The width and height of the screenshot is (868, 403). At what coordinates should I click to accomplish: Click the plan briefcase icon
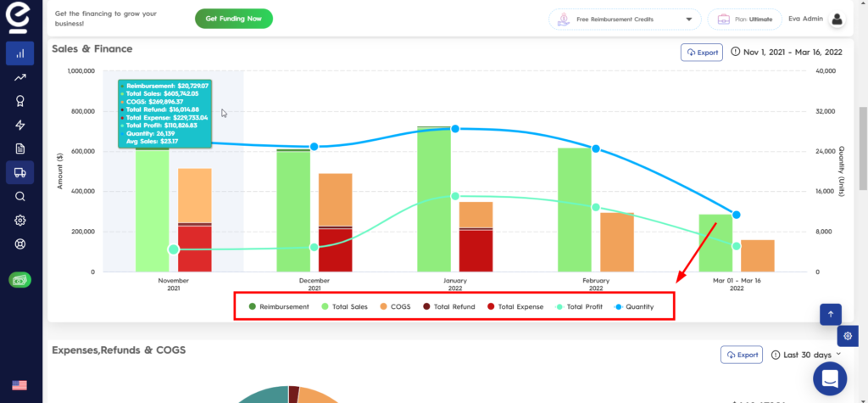723,20
